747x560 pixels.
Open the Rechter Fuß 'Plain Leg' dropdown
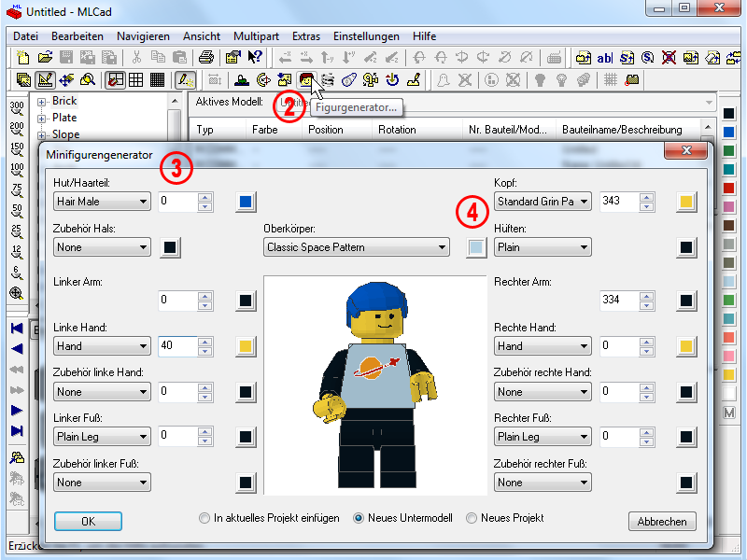[543, 437]
